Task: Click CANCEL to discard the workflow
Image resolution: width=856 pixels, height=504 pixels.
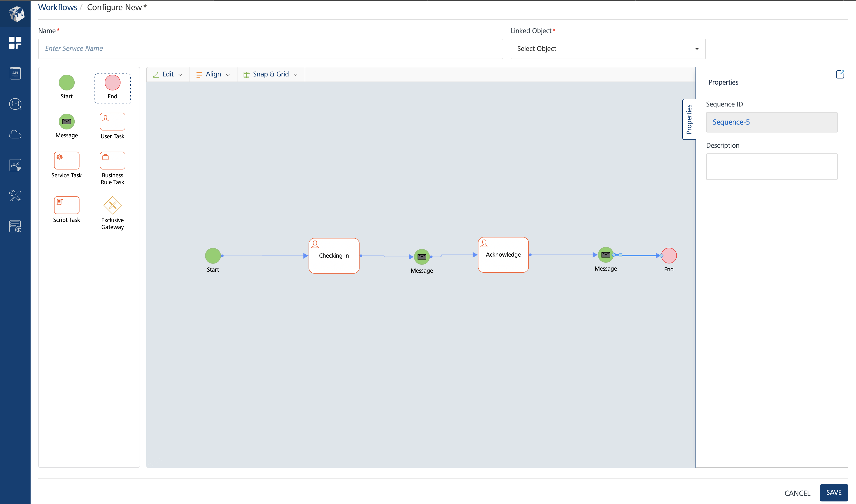Action: tap(797, 493)
